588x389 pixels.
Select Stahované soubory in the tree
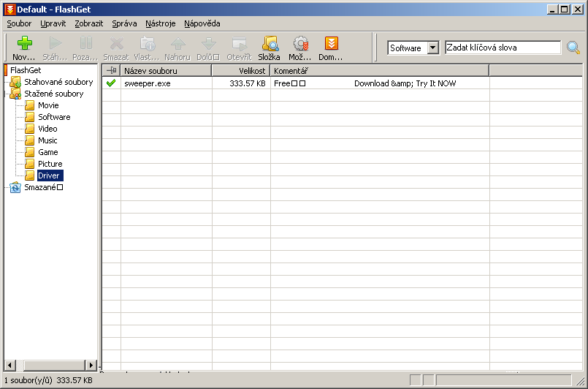58,82
